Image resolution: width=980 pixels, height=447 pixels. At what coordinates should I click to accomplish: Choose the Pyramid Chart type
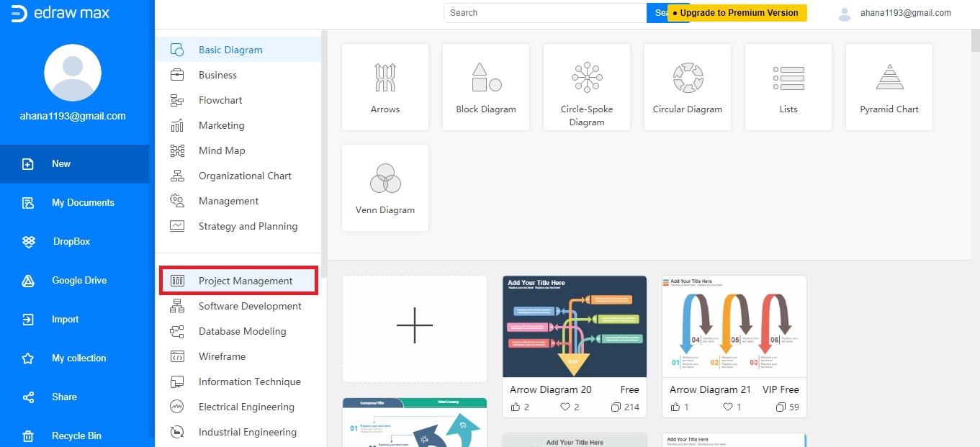(x=889, y=87)
